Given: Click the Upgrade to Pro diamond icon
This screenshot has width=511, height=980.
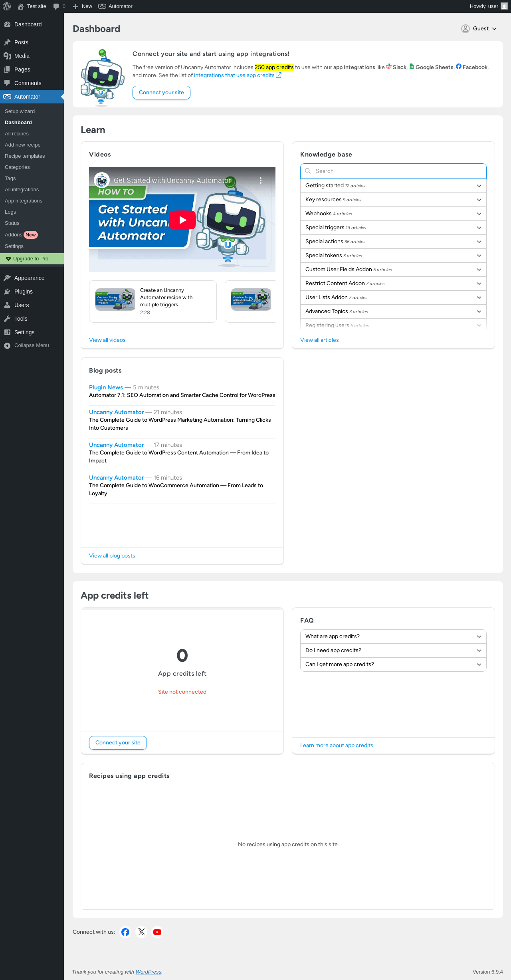Looking at the screenshot, I should [8, 259].
